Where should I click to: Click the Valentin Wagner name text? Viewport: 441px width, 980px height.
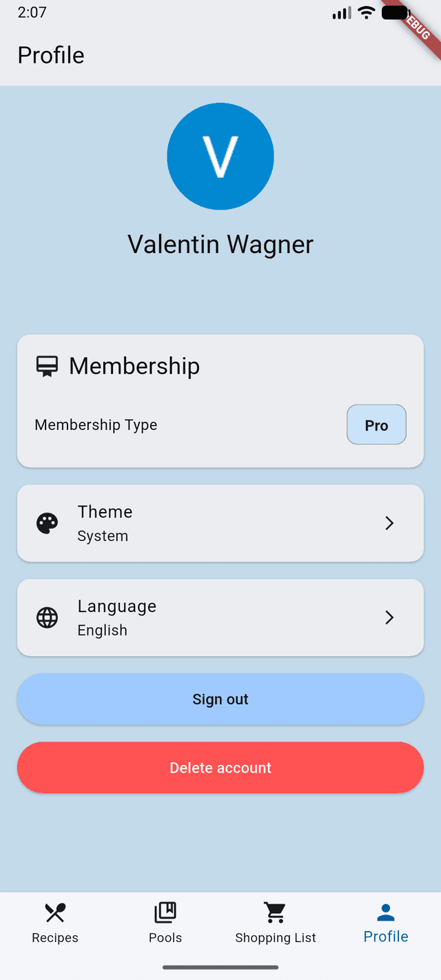coord(220,245)
